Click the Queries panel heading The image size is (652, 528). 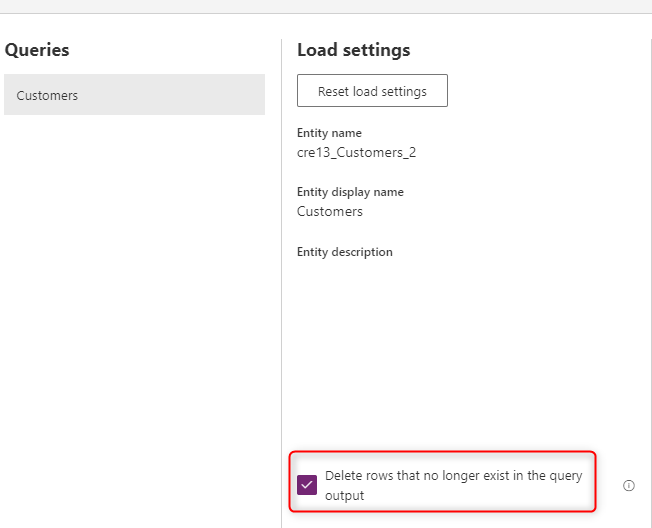pyautogui.click(x=37, y=50)
